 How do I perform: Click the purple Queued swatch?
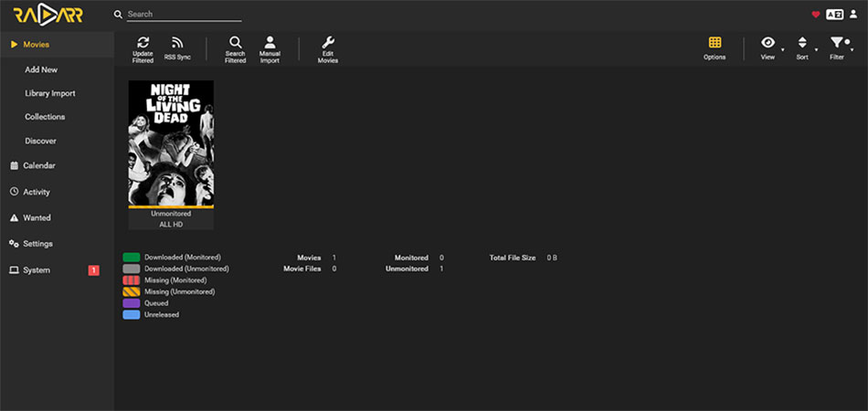click(132, 303)
